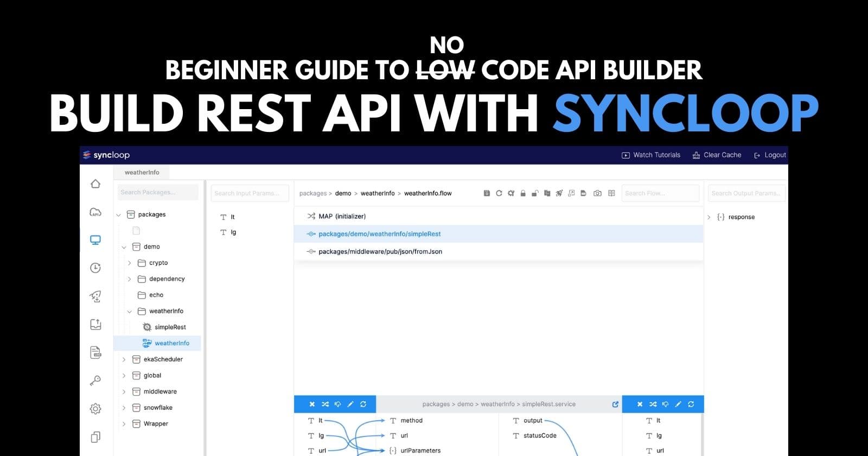Image resolution: width=868 pixels, height=456 pixels.
Task: Click the save icon in flow toolbar
Action: point(487,193)
